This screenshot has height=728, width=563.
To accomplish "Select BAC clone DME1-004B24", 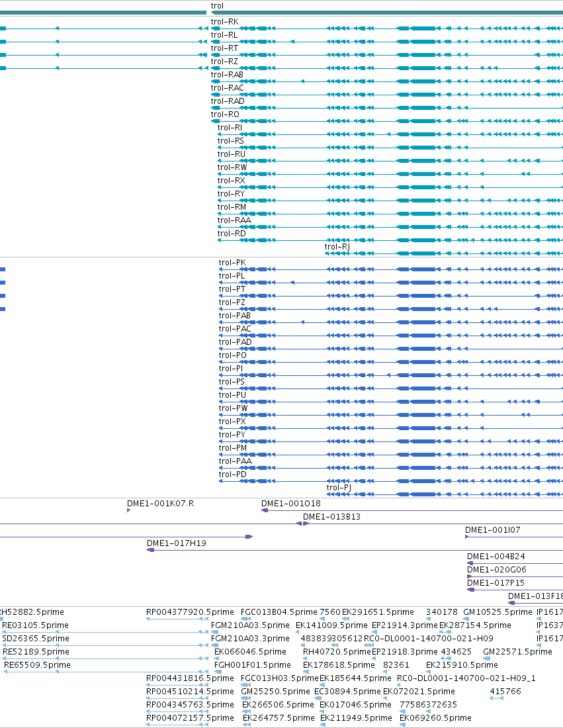I will 496,556.
